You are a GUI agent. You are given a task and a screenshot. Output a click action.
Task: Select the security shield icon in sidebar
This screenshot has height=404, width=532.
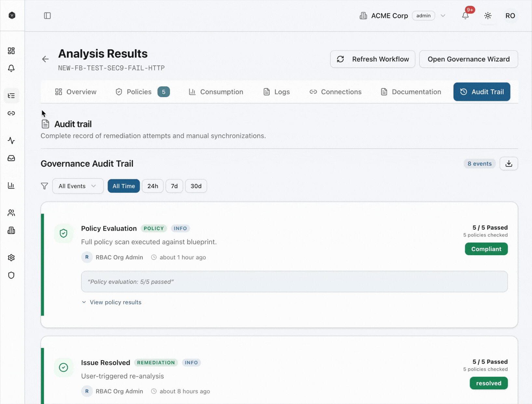tap(11, 275)
